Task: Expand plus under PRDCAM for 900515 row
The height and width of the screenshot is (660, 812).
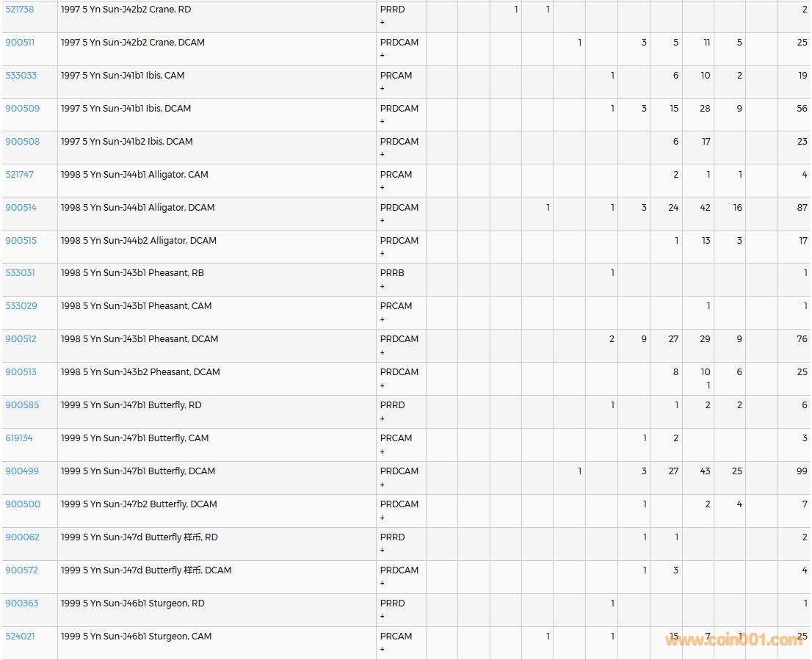Action: pos(383,253)
